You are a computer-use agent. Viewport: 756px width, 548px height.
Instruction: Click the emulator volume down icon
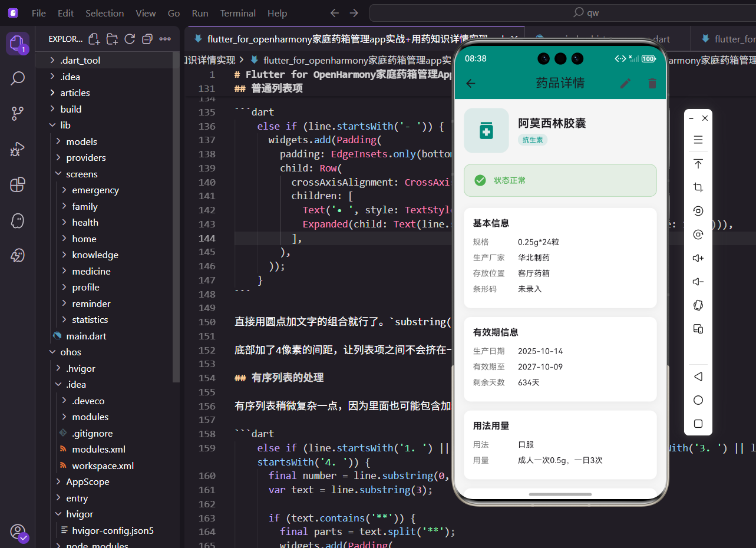[698, 282]
